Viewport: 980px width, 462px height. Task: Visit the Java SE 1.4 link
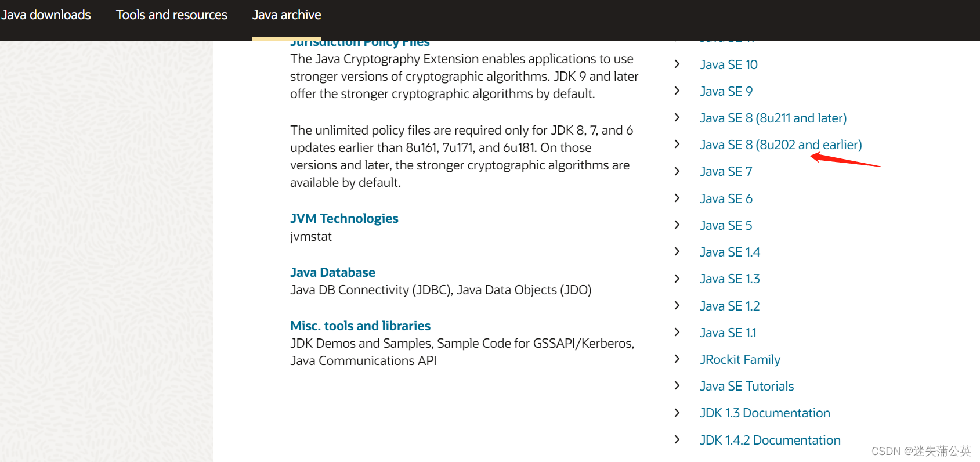(730, 252)
